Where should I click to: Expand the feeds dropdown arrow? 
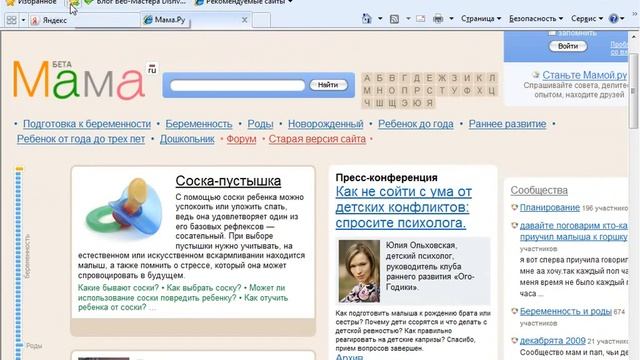point(408,19)
